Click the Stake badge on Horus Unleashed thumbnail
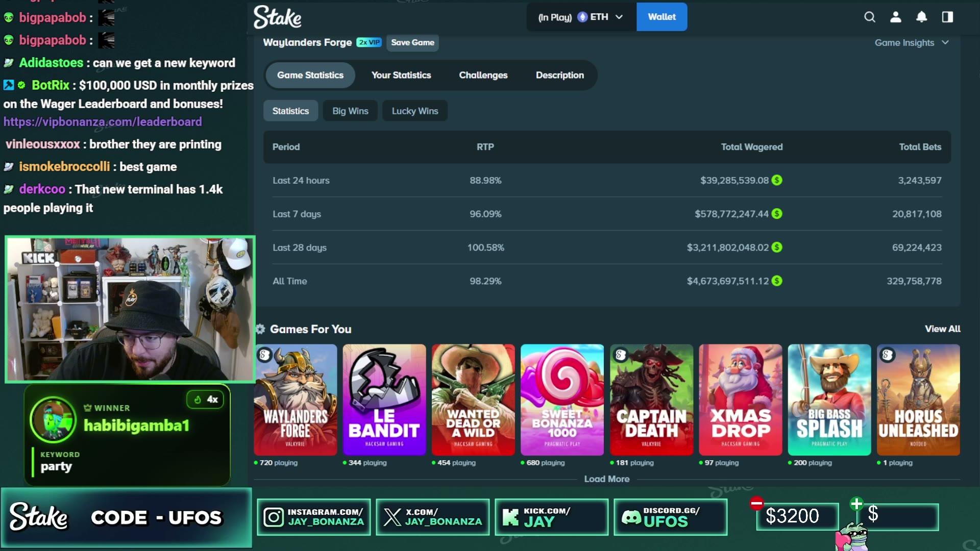This screenshot has width=980, height=551. pos(888,355)
